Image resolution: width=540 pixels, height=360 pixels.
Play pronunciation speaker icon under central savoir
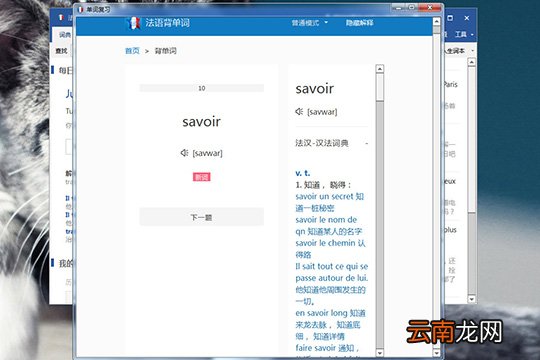tap(185, 153)
